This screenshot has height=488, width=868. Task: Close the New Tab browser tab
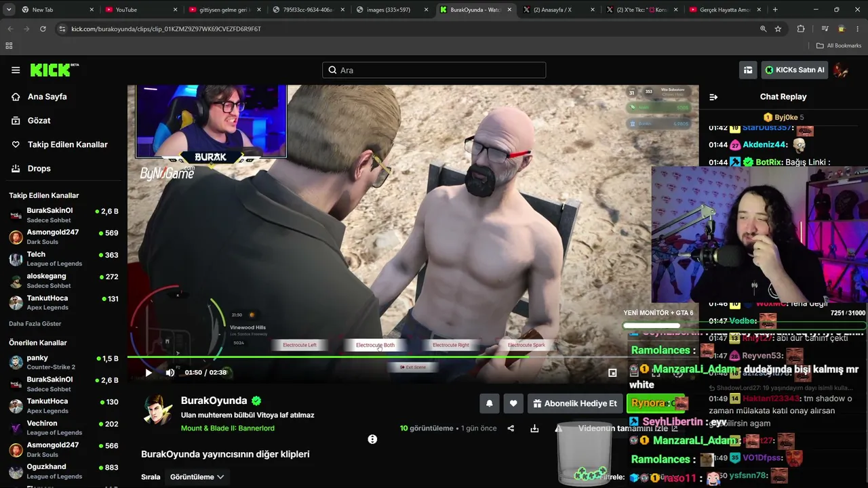click(92, 9)
